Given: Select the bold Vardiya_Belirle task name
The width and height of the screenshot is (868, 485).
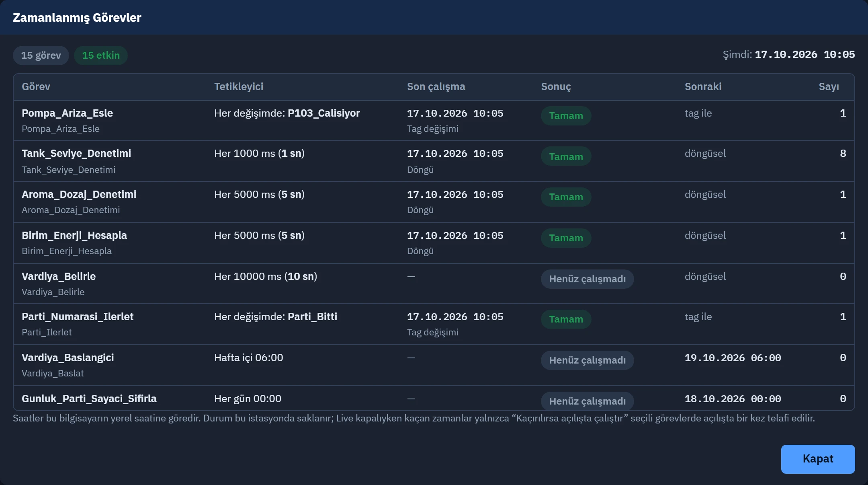Looking at the screenshot, I should pyautogui.click(x=59, y=276).
